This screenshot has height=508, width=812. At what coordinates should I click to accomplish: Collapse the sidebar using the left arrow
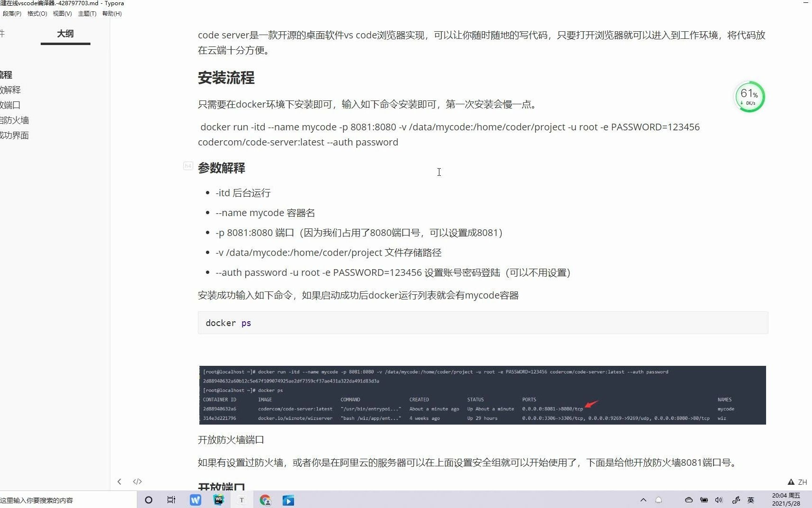point(119,481)
